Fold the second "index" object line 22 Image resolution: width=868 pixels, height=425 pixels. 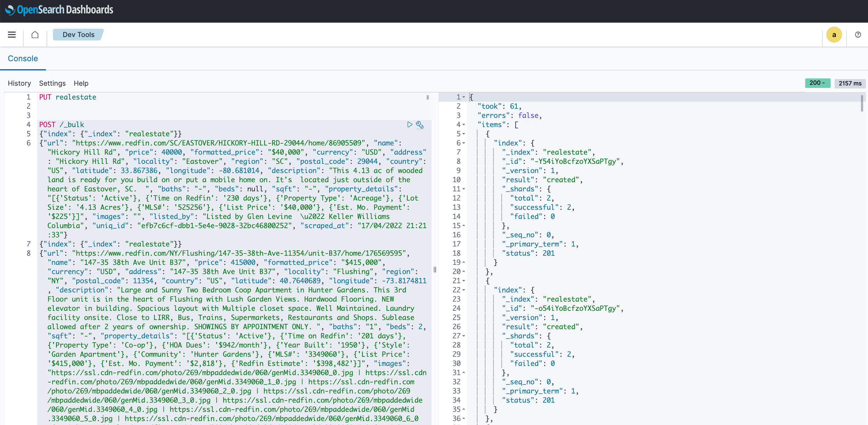click(x=464, y=290)
